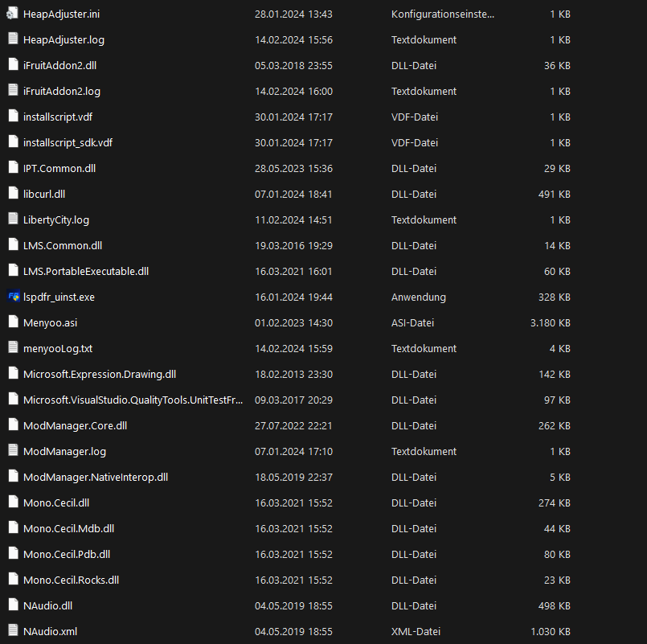Screen dimensions: 647x644
Task: Select the file name LMS.Common.dll
Action: [x=63, y=246]
